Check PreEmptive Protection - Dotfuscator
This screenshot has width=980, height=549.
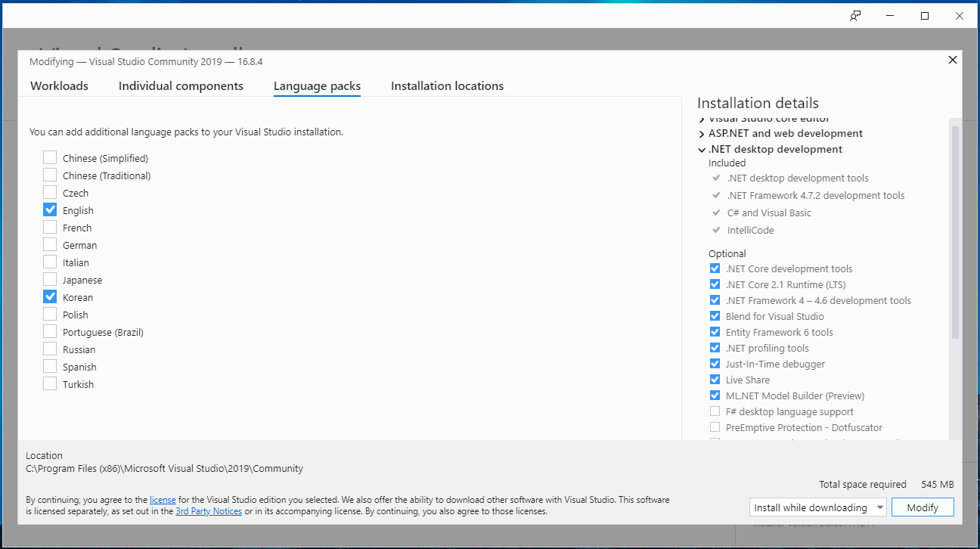[x=715, y=427]
